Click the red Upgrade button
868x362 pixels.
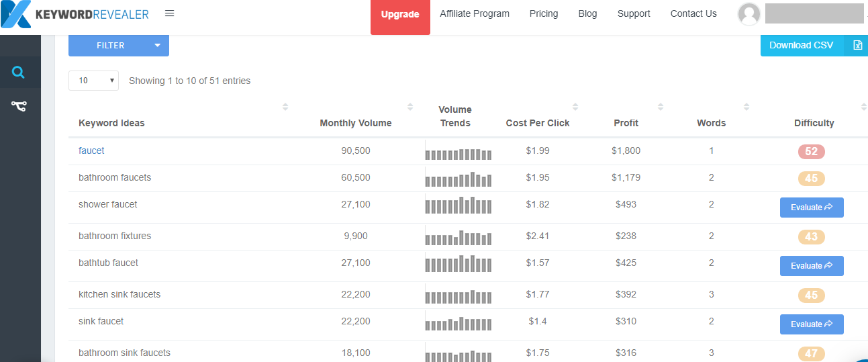click(x=400, y=15)
